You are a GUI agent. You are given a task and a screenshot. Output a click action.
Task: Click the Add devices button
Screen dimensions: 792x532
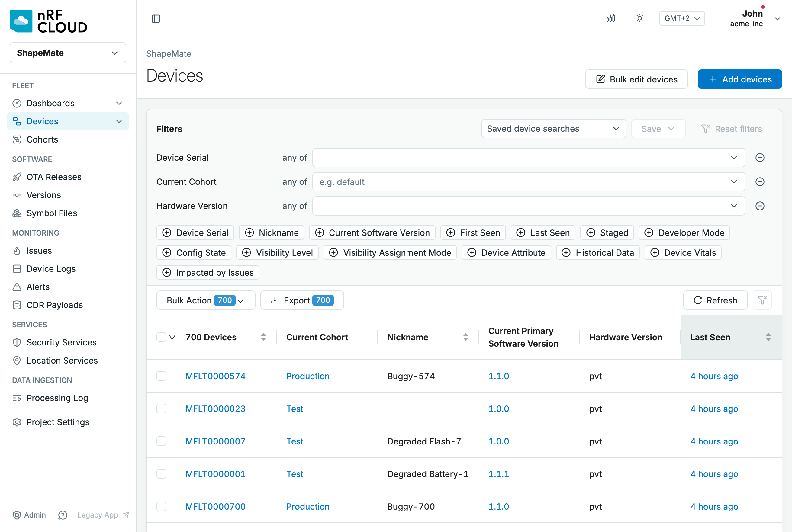tap(740, 79)
